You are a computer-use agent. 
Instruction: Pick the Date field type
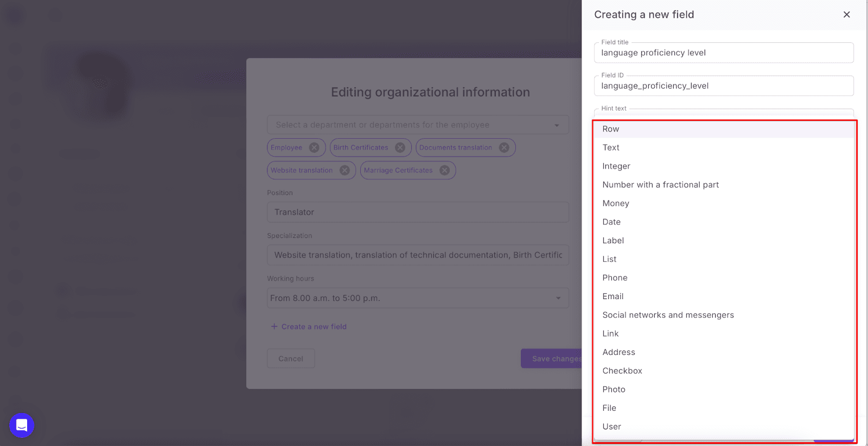[x=611, y=222]
